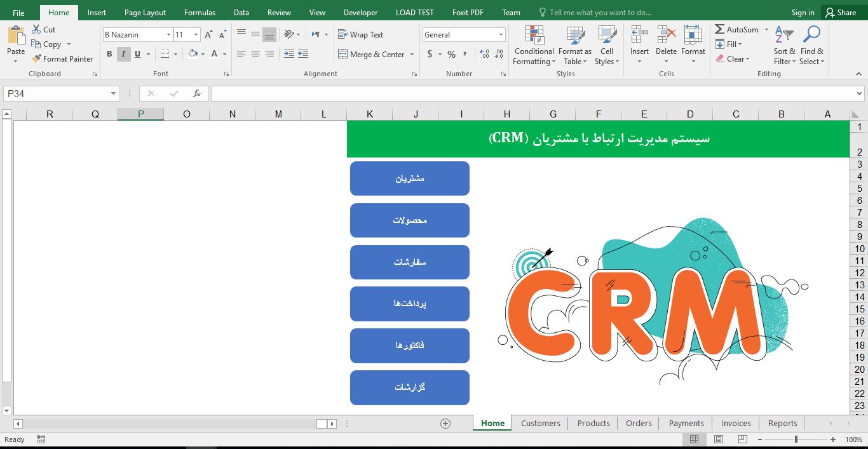868x449 pixels.
Task: Open the font size dropdown
Action: [x=196, y=35]
